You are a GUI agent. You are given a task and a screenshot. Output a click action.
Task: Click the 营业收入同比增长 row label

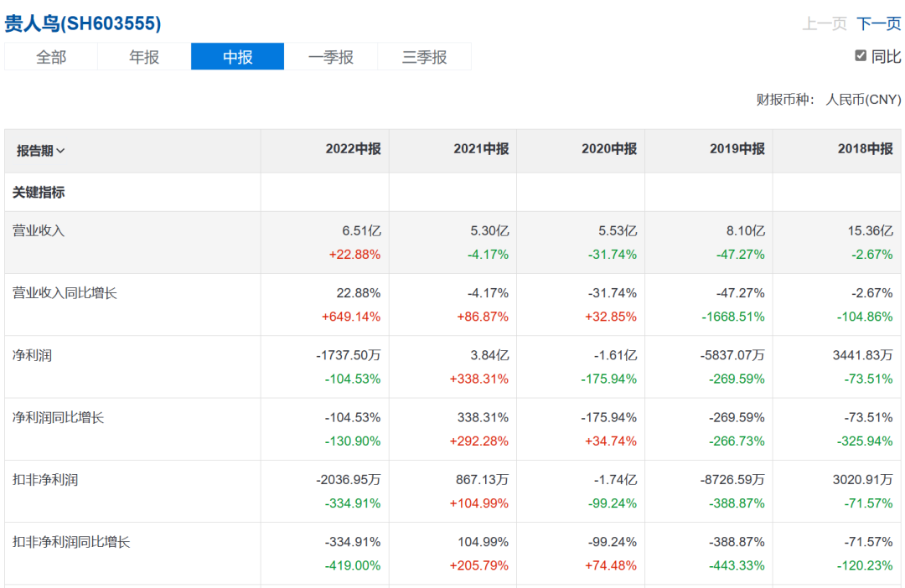point(65,293)
